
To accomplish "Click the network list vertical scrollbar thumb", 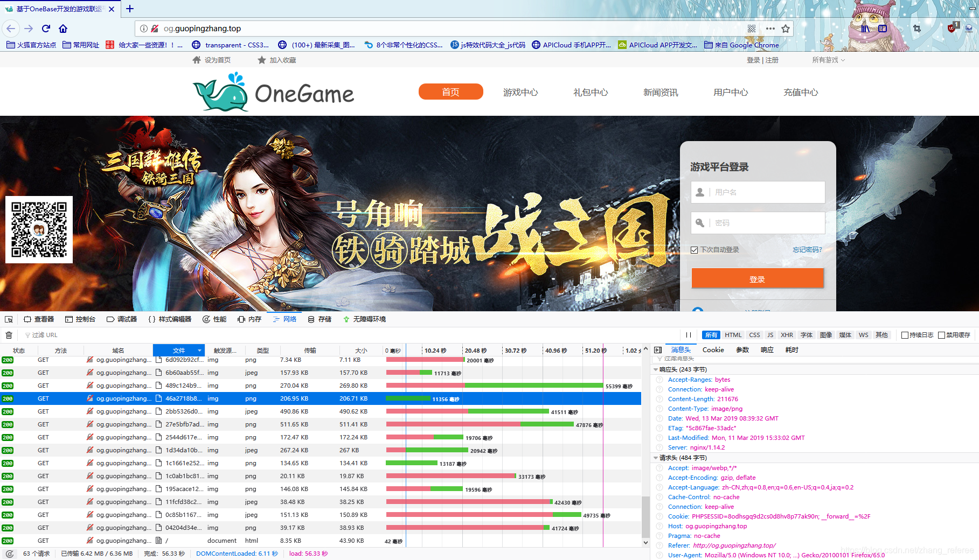I will 645,516.
